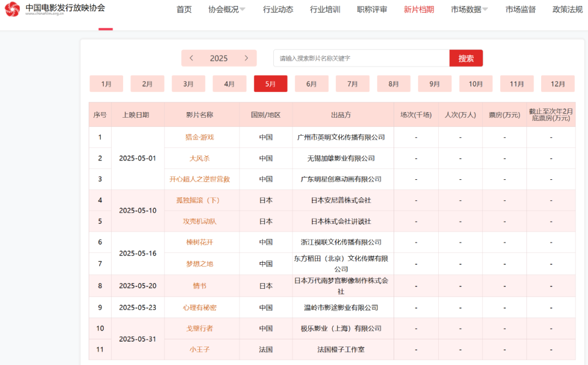Screen dimensions: 588x365
Task: Open film link 情书
Action: click(x=199, y=286)
